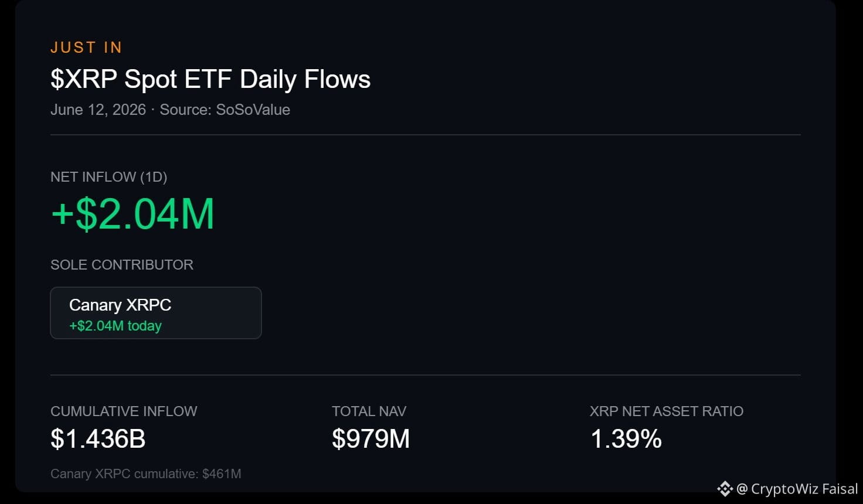
Task: Click the Canary XRPC cumulative $461M note
Action: (x=146, y=474)
